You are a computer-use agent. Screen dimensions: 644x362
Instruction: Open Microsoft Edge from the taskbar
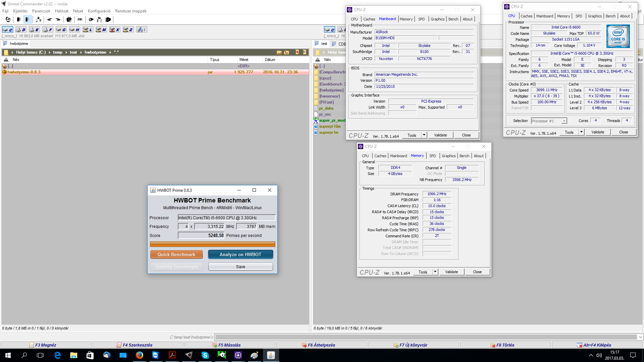point(57,355)
